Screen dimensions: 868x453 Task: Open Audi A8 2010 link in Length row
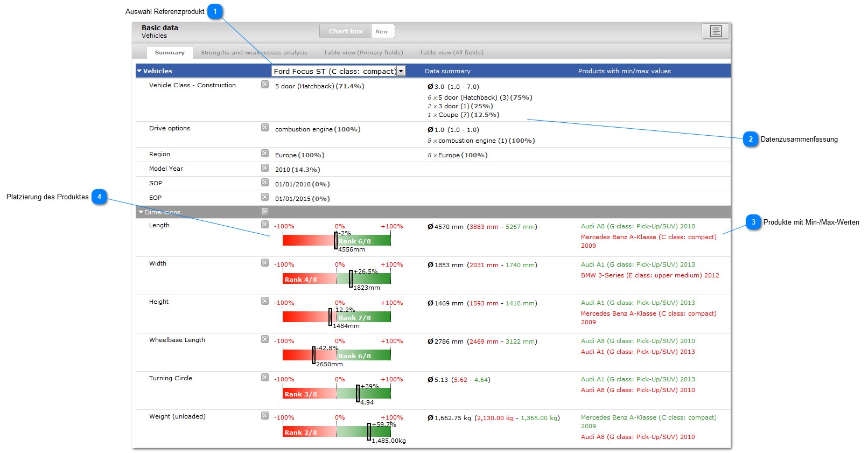[638, 226]
